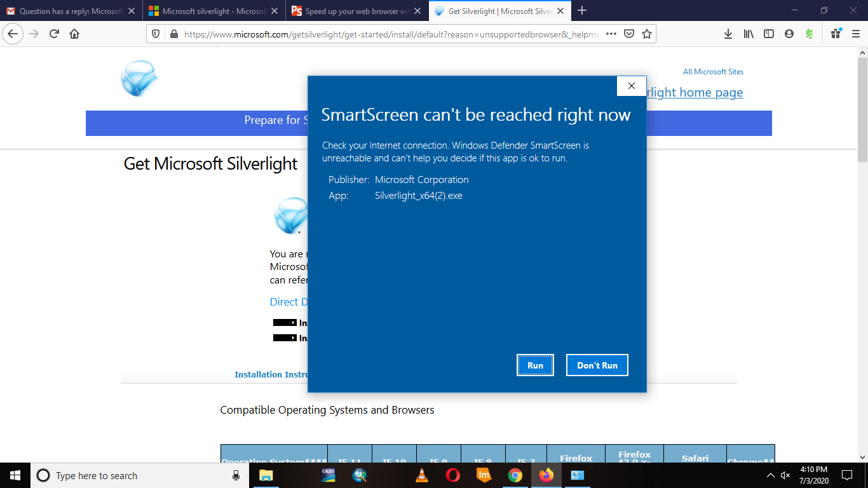Open a new browser tab
The width and height of the screenshot is (868, 488).
582,11
